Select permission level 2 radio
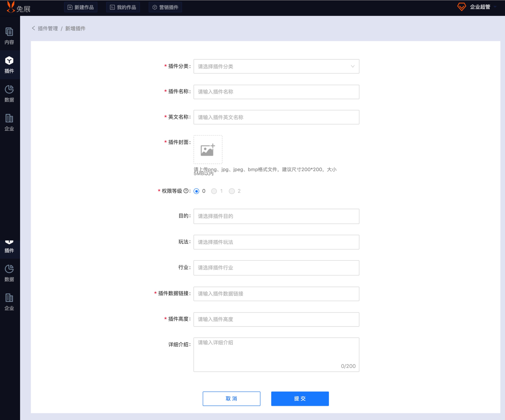The width and height of the screenshot is (505, 420). click(x=232, y=191)
